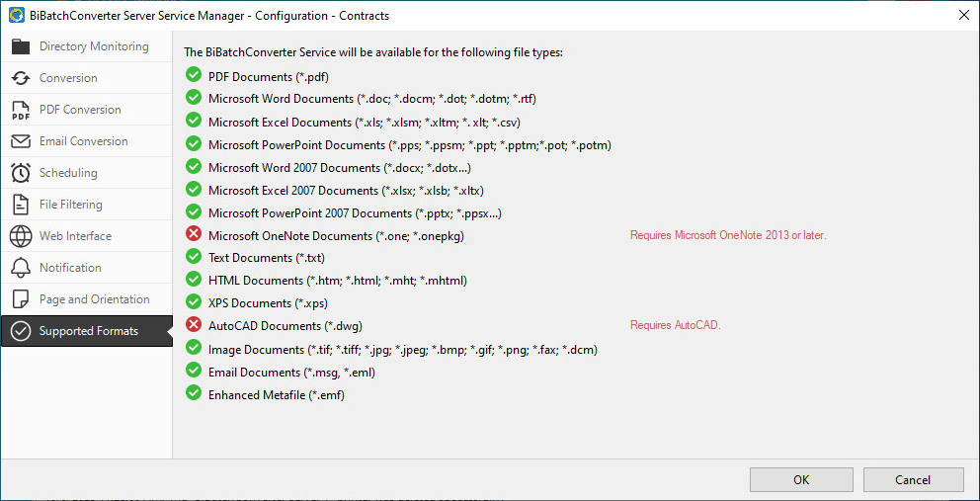Viewport: 980px width, 501px height.
Task: Click the Notification bell icon
Action: click(21, 268)
